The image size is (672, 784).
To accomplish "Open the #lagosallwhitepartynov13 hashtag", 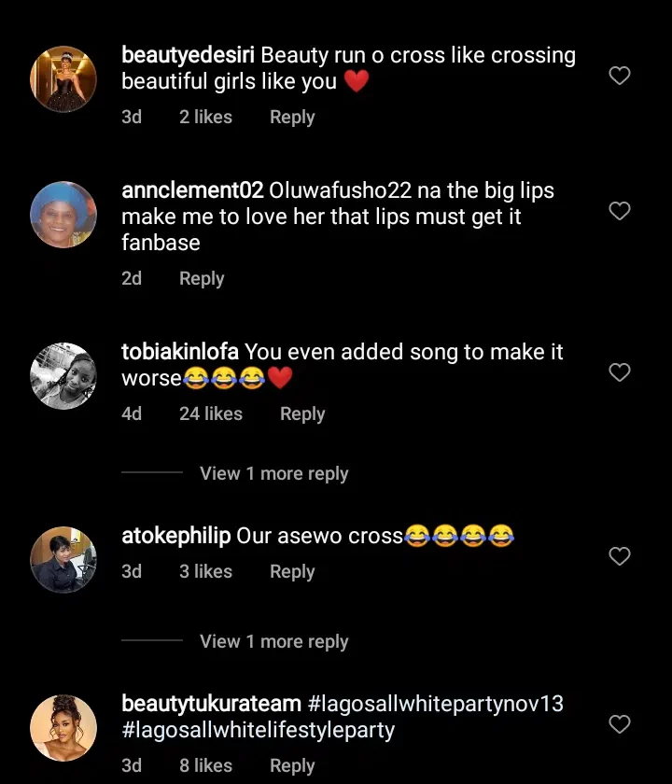I will (x=436, y=704).
